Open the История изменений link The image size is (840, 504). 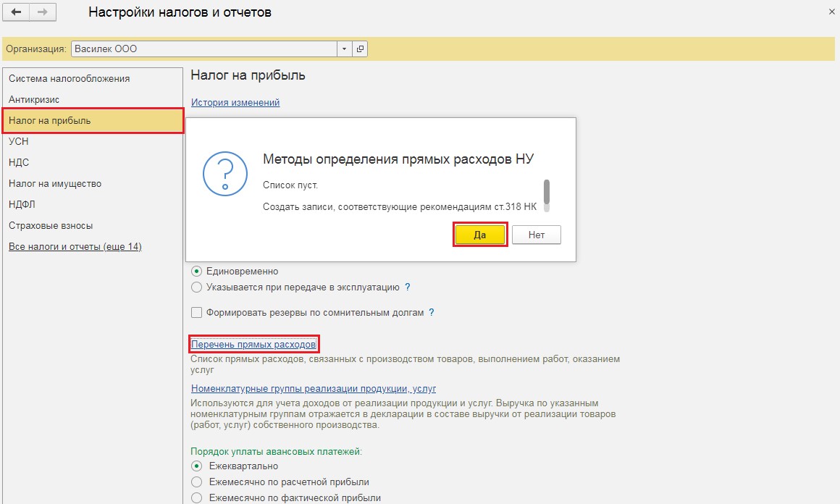pyautogui.click(x=235, y=103)
